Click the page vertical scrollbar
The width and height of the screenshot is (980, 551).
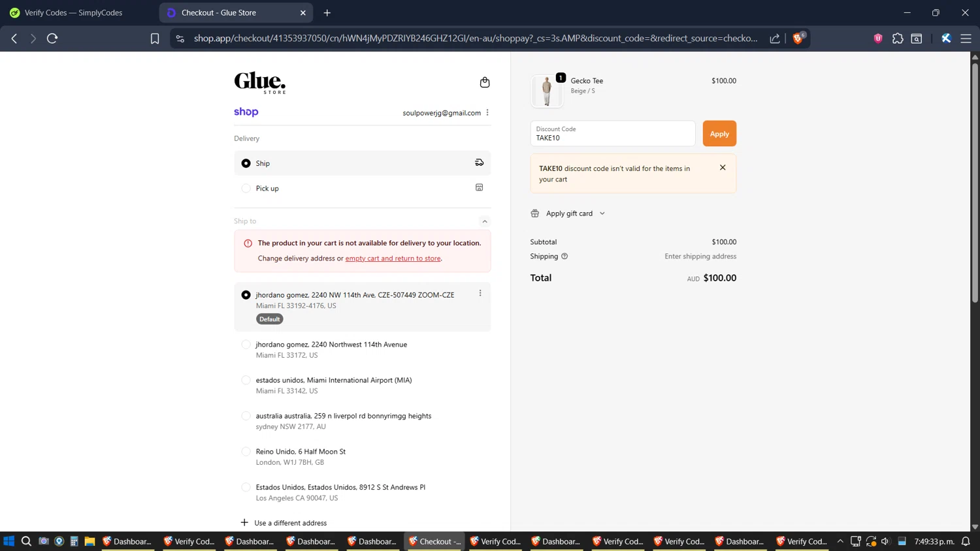pyautogui.click(x=975, y=183)
